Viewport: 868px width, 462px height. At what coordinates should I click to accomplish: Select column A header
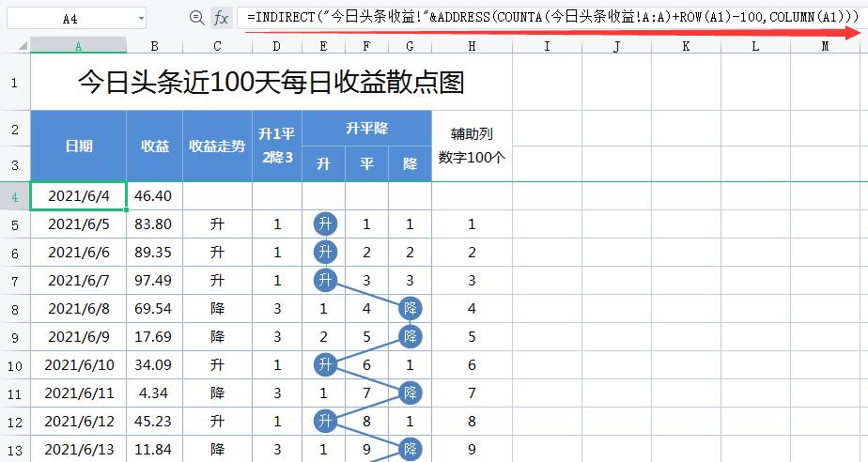[78, 46]
